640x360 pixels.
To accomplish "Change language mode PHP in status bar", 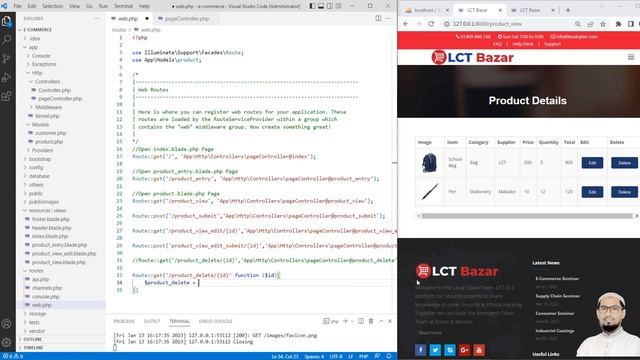I will pos(363,356).
